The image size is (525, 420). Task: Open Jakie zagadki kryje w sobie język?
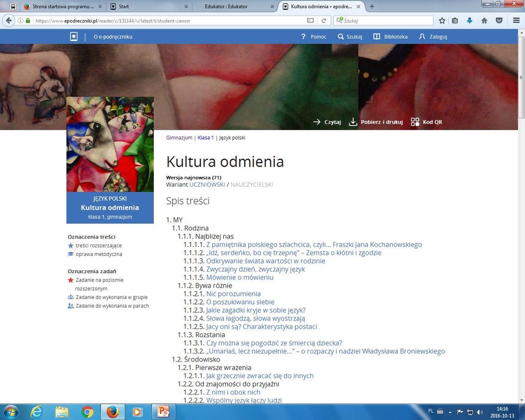(256, 310)
